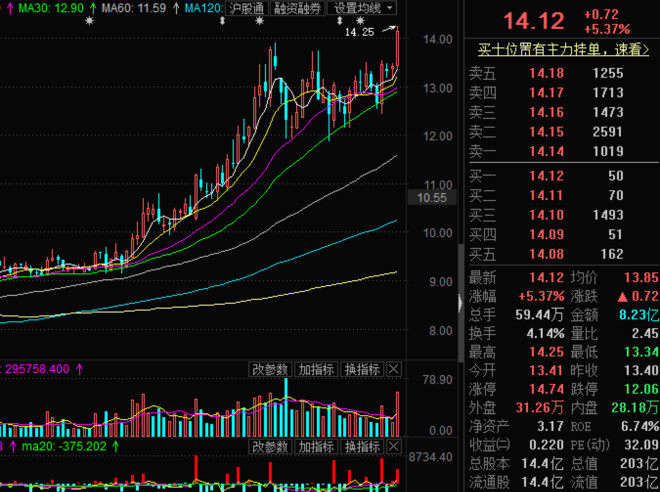Image resolution: width=660 pixels, height=492 pixels.
Task: Click the 量比 2.45 value
Action: 645,333
